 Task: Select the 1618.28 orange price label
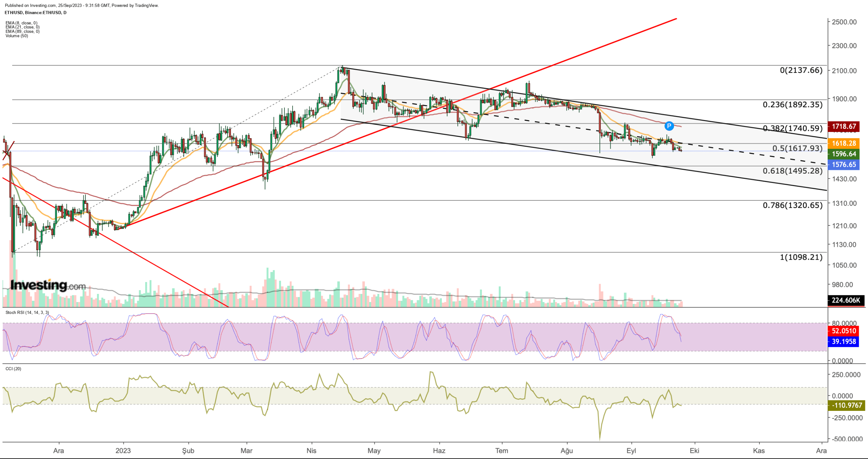tap(844, 143)
